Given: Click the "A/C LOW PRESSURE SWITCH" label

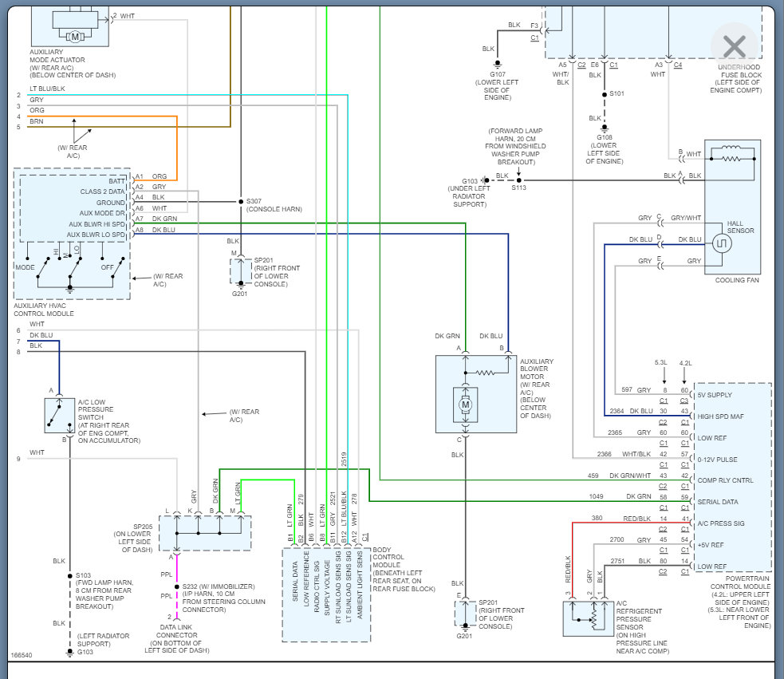Looking at the screenshot, I should (95, 409).
